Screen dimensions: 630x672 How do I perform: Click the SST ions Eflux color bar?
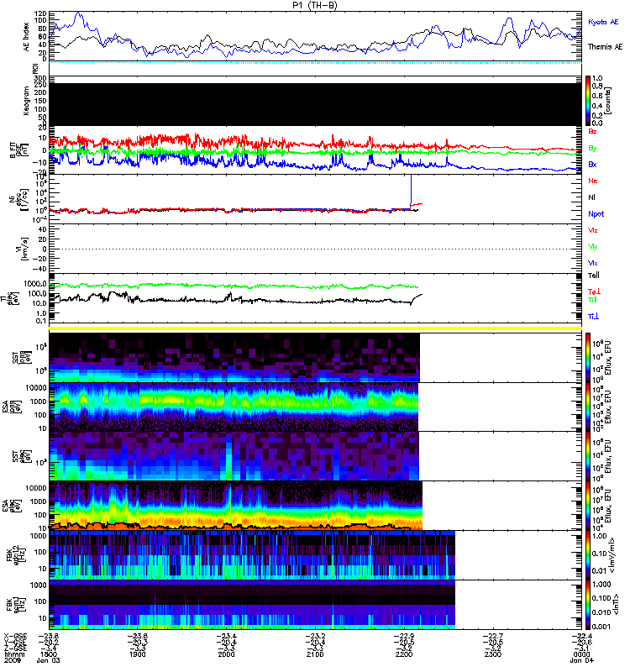tap(588, 358)
